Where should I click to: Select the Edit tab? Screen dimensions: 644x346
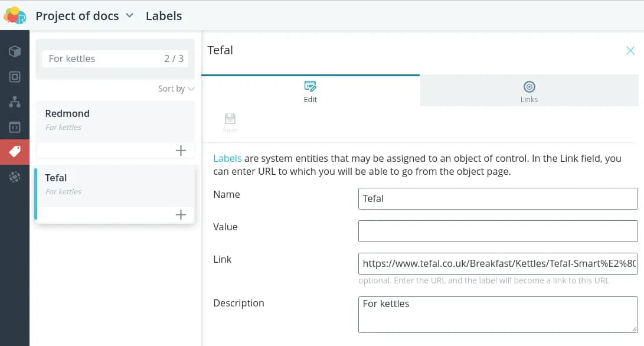310,92
